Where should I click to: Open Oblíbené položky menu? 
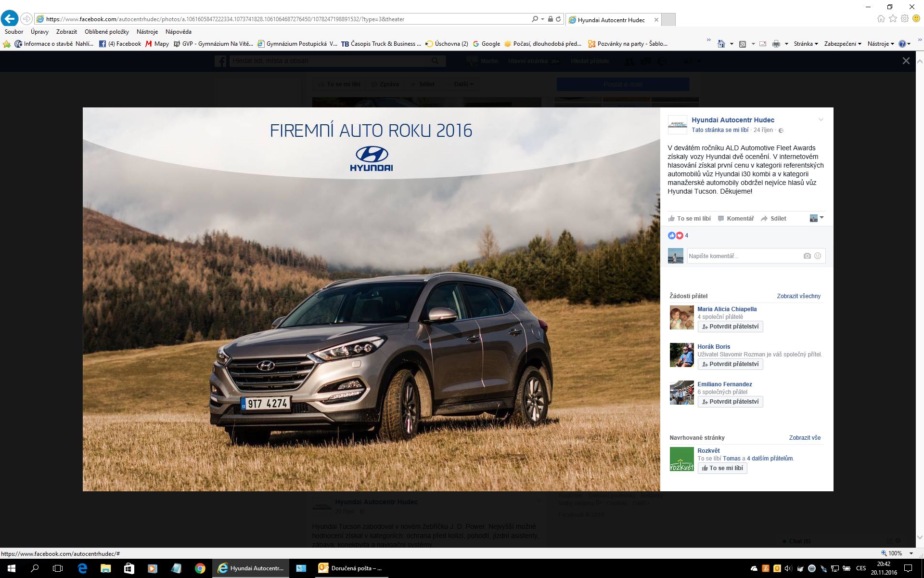coord(107,32)
